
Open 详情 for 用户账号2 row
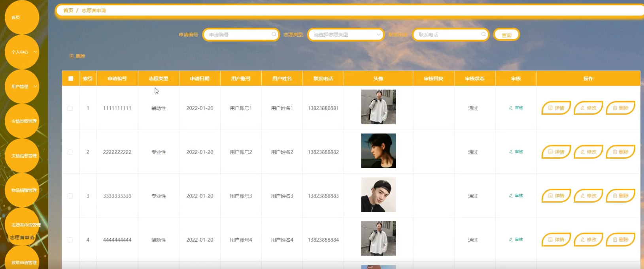(x=556, y=152)
